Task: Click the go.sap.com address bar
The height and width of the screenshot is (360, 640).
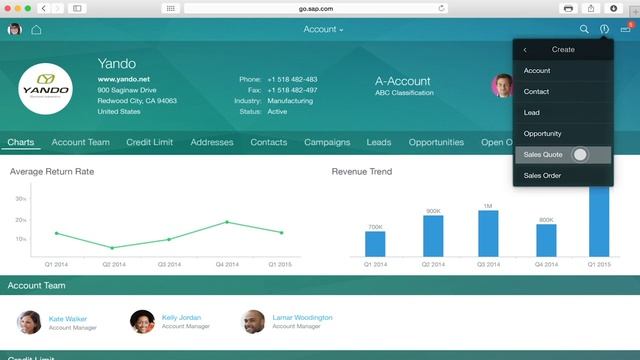Action: pos(316,8)
